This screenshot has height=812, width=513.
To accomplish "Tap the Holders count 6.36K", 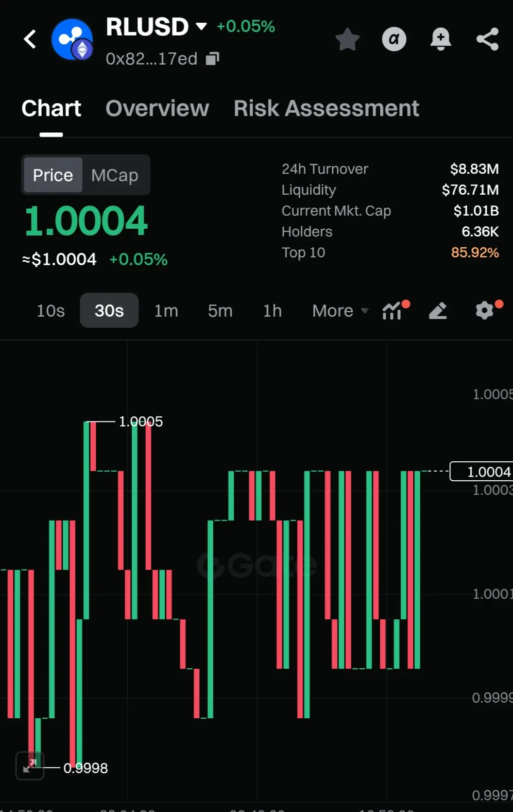I will pyautogui.click(x=480, y=232).
